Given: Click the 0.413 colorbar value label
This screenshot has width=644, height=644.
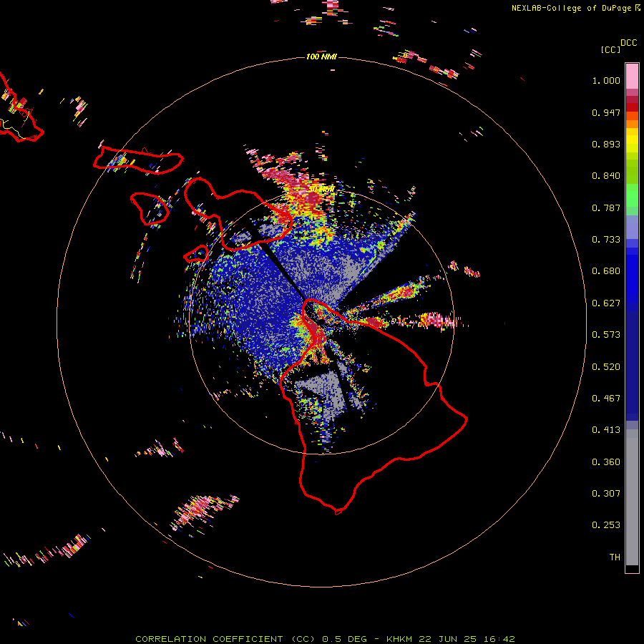Looking at the screenshot, I should pos(606,430).
